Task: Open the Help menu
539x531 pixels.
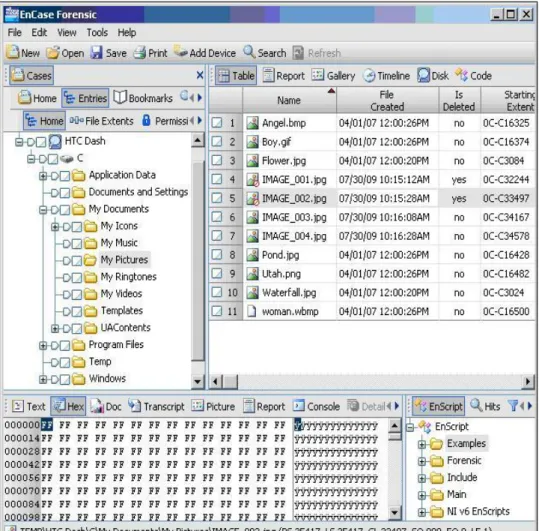Action: (127, 33)
